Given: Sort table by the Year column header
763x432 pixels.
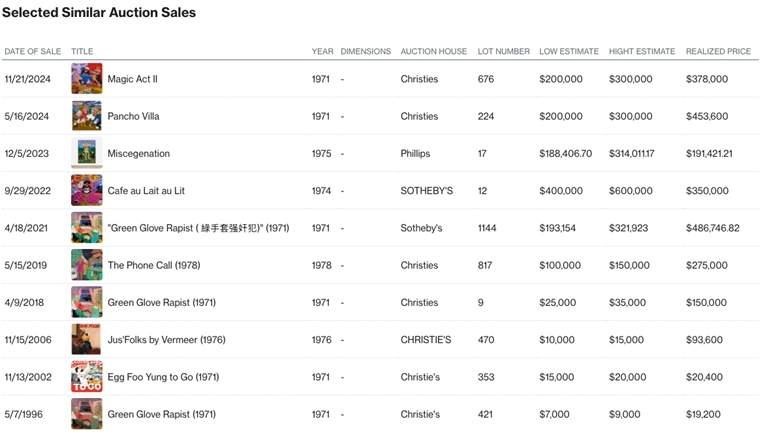Looking at the screenshot, I should [x=322, y=52].
